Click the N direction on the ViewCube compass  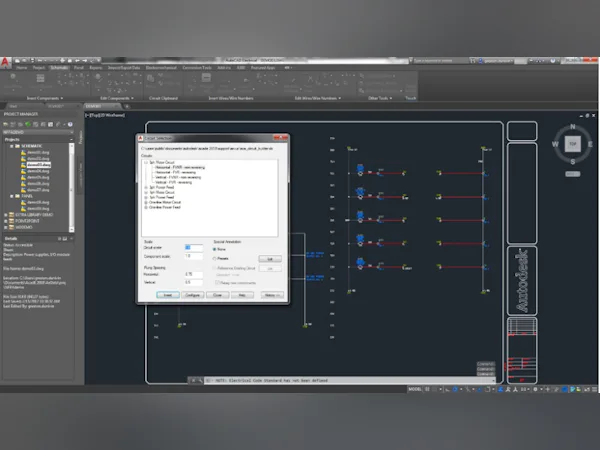(x=572, y=127)
